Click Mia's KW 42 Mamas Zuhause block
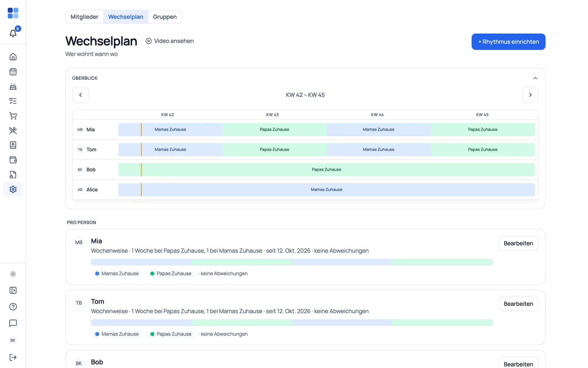Image resolution: width=588 pixels, height=368 pixels. pos(171,130)
